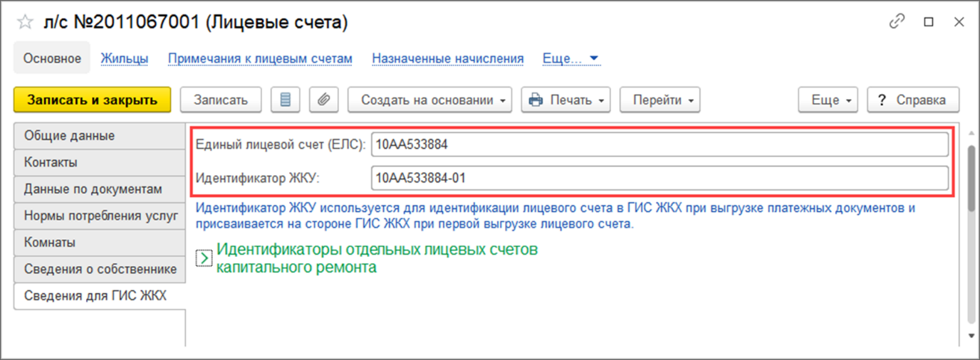Image resolution: width=980 pixels, height=360 pixels.
Task: Click the Идентификатор ЖКУ input field
Action: (659, 178)
